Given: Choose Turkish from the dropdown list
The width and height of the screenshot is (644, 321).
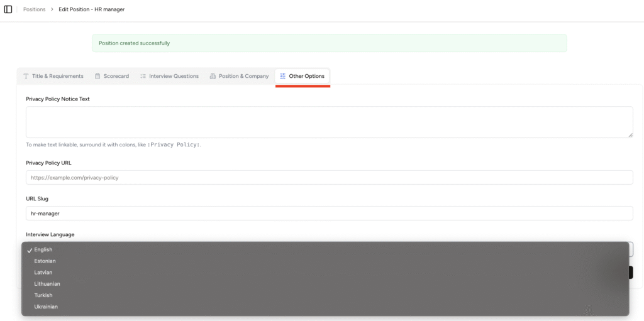Looking at the screenshot, I should [x=43, y=295].
